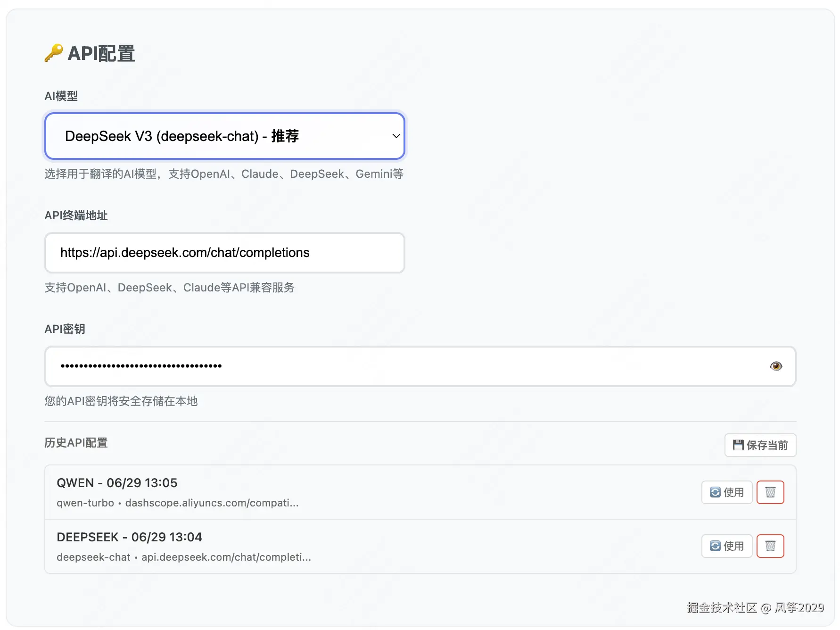
Task: Click the 选择用于翻译的AI模型 hint text
Action: [x=224, y=174]
